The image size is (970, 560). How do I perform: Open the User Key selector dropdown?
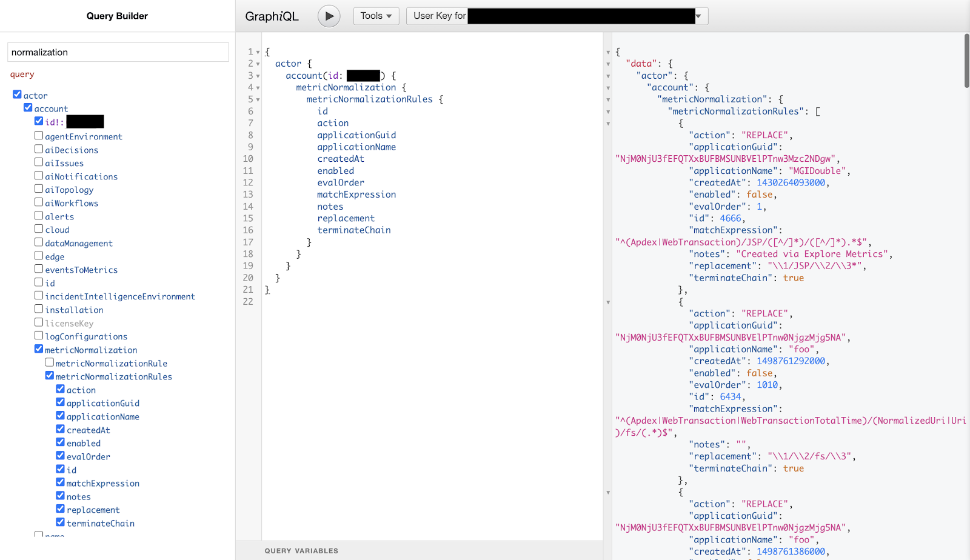click(x=557, y=16)
